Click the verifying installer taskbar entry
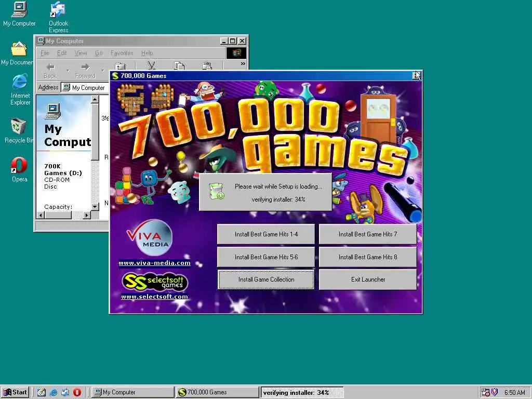The image size is (532, 399). click(x=302, y=393)
